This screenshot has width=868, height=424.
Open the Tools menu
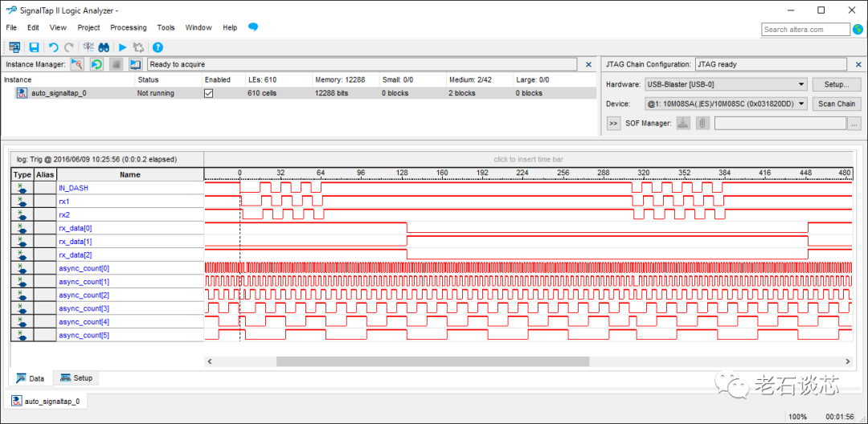(x=166, y=27)
